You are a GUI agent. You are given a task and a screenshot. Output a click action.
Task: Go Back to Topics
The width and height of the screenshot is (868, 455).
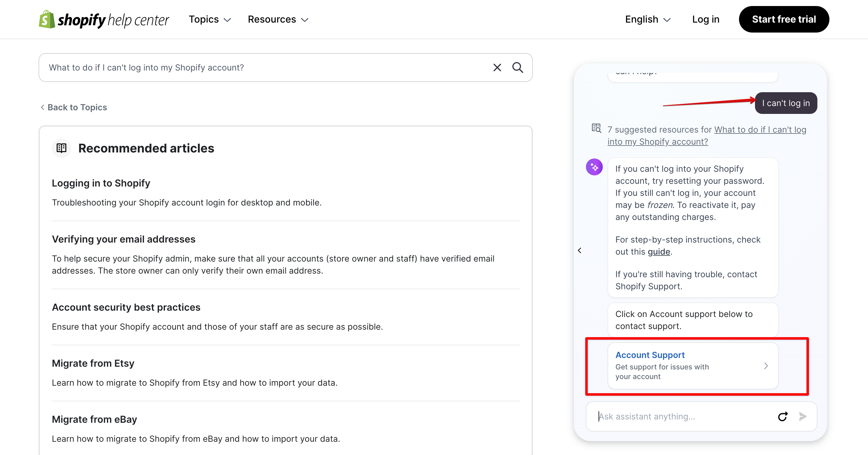pyautogui.click(x=74, y=108)
